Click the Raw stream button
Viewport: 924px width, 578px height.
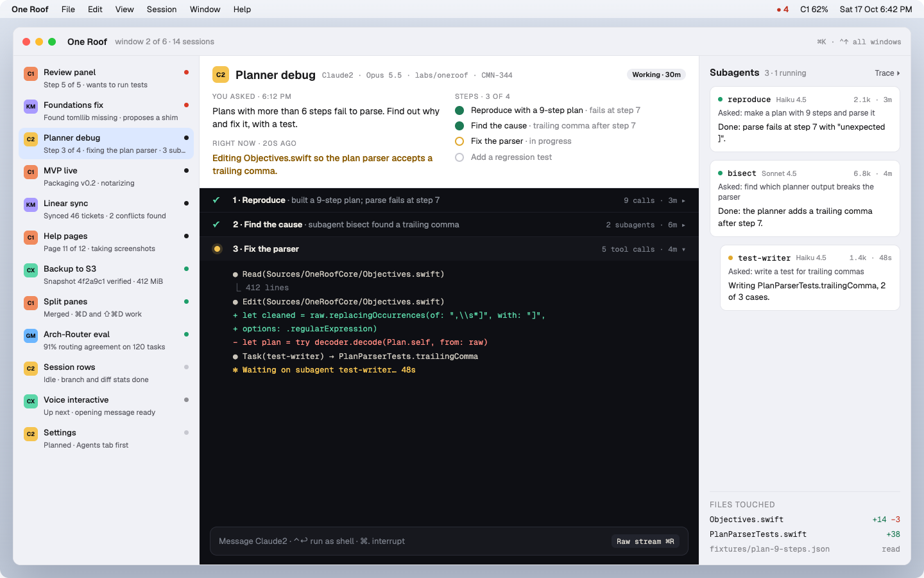click(646, 541)
